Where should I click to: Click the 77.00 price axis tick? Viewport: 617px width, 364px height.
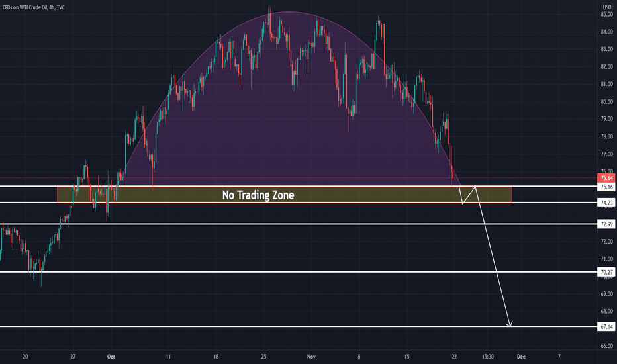[606, 154]
